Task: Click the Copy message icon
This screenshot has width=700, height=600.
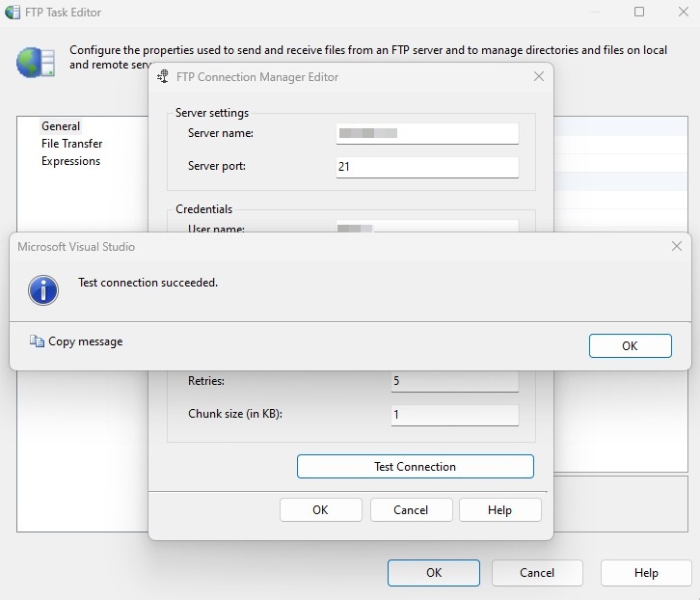Action: coord(37,341)
